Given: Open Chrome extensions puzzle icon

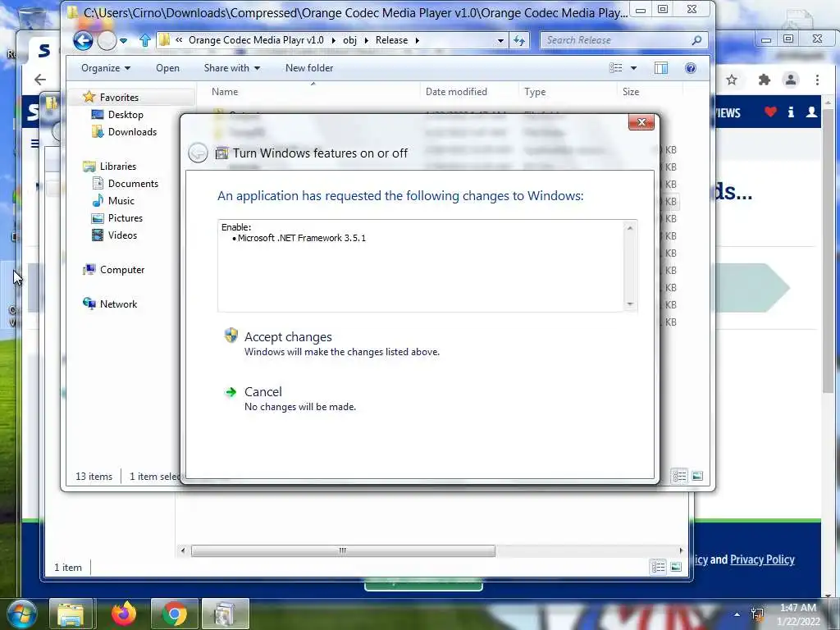Looking at the screenshot, I should point(765,80).
